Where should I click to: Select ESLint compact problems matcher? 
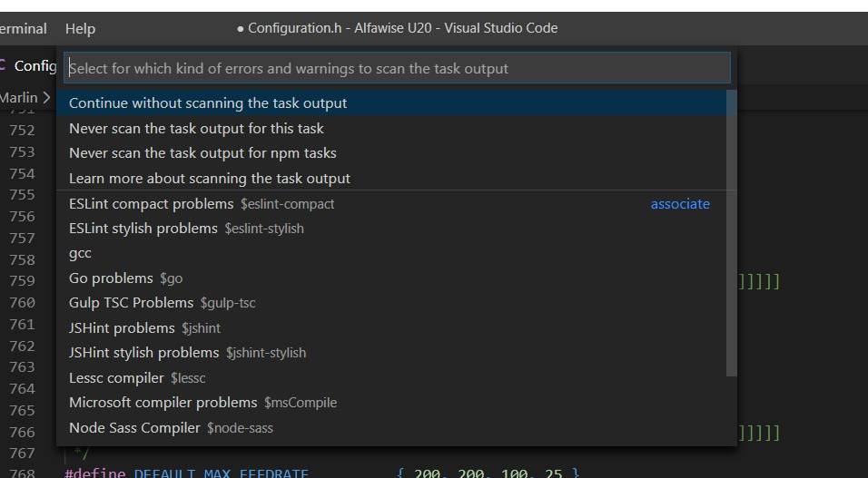coord(202,204)
